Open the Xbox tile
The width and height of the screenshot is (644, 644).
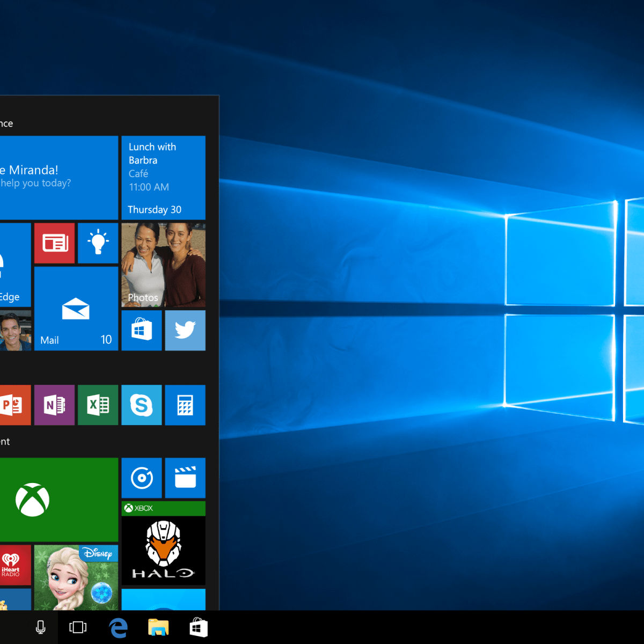[59, 500]
